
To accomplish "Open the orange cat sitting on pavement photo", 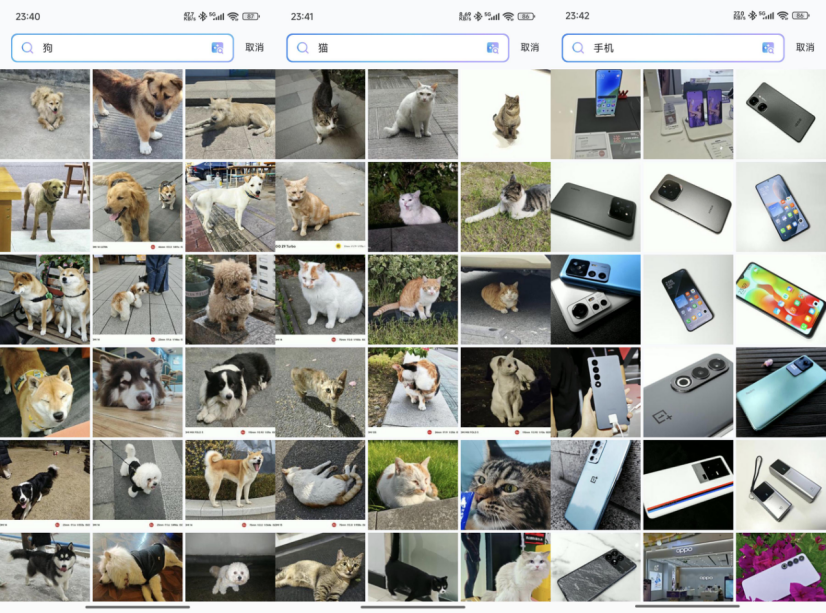I will (x=320, y=207).
